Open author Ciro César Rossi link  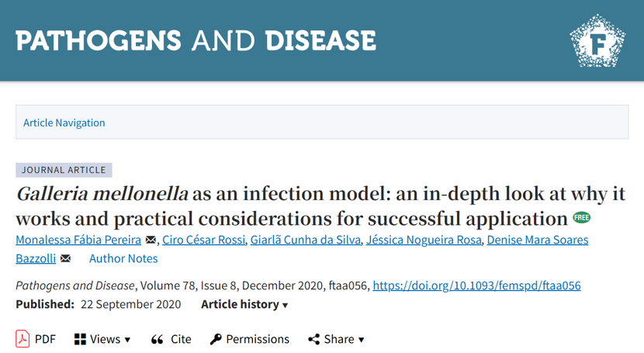(x=204, y=240)
